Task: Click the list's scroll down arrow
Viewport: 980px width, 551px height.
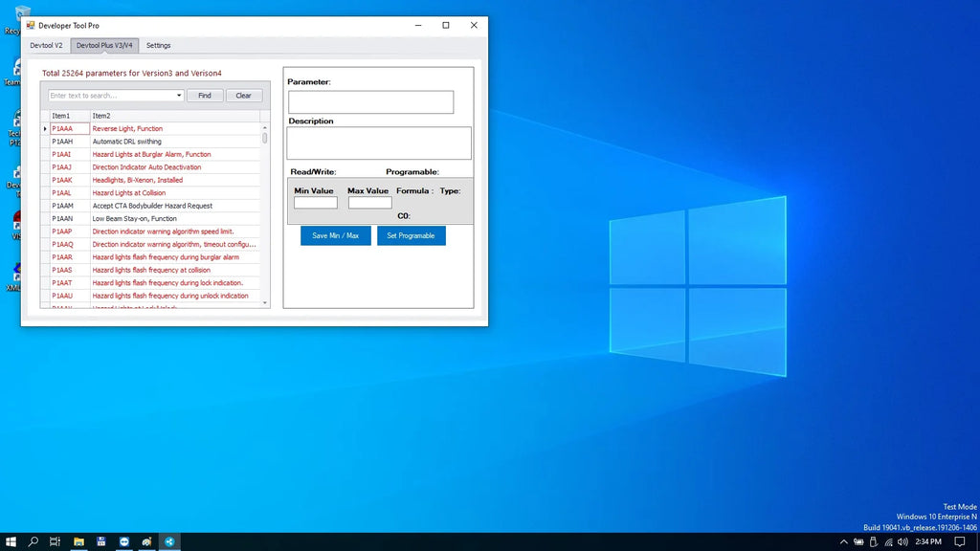Action: point(265,303)
